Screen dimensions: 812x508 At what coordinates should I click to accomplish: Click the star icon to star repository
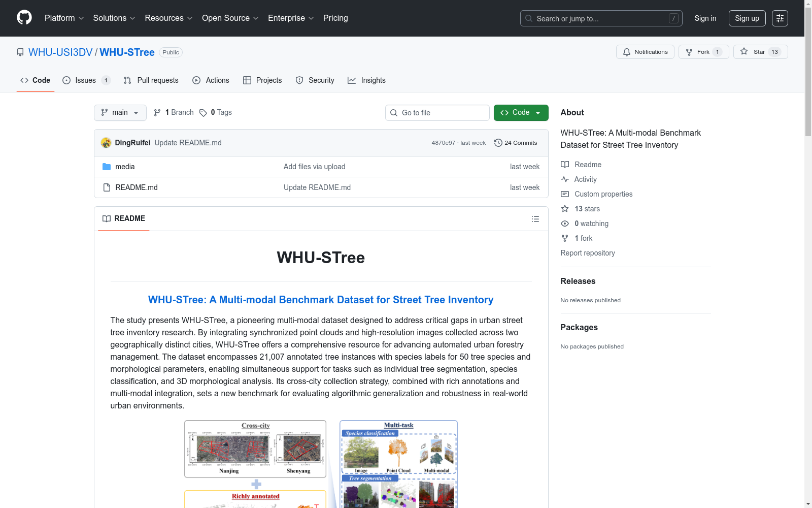click(744, 51)
